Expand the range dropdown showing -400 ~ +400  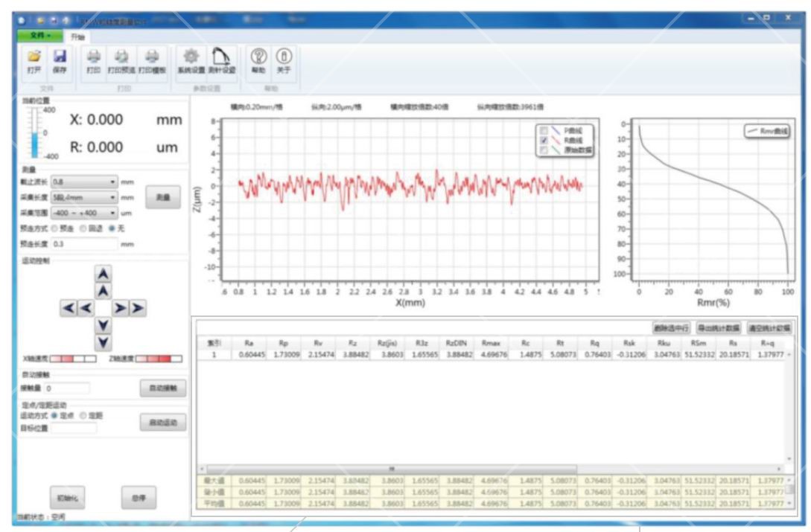click(84, 213)
